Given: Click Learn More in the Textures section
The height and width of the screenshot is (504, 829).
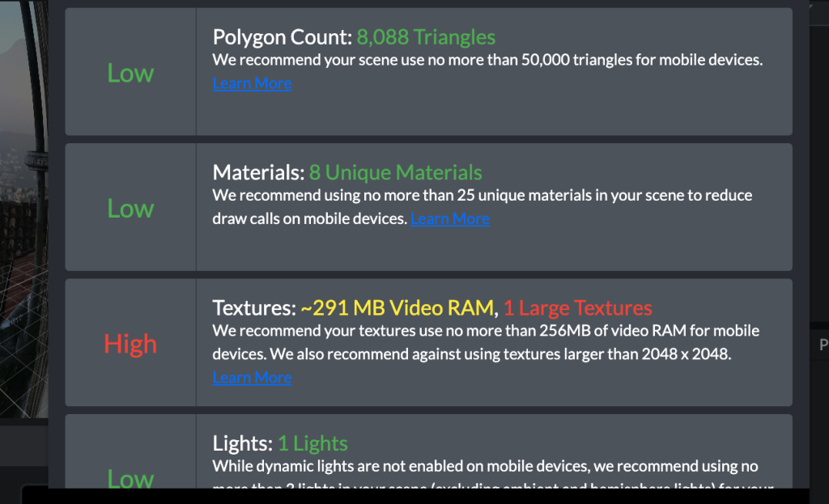Looking at the screenshot, I should pos(252,378).
